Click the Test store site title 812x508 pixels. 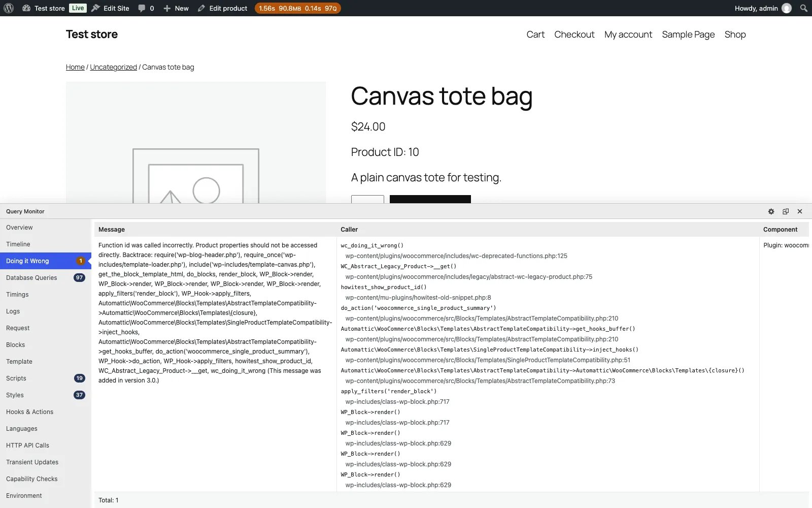point(92,34)
